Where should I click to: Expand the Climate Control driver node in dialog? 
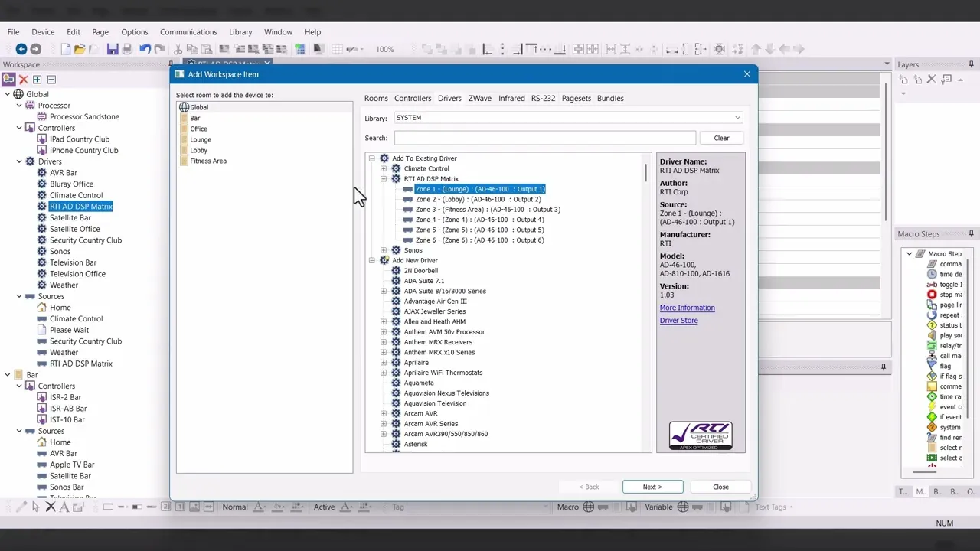384,168
